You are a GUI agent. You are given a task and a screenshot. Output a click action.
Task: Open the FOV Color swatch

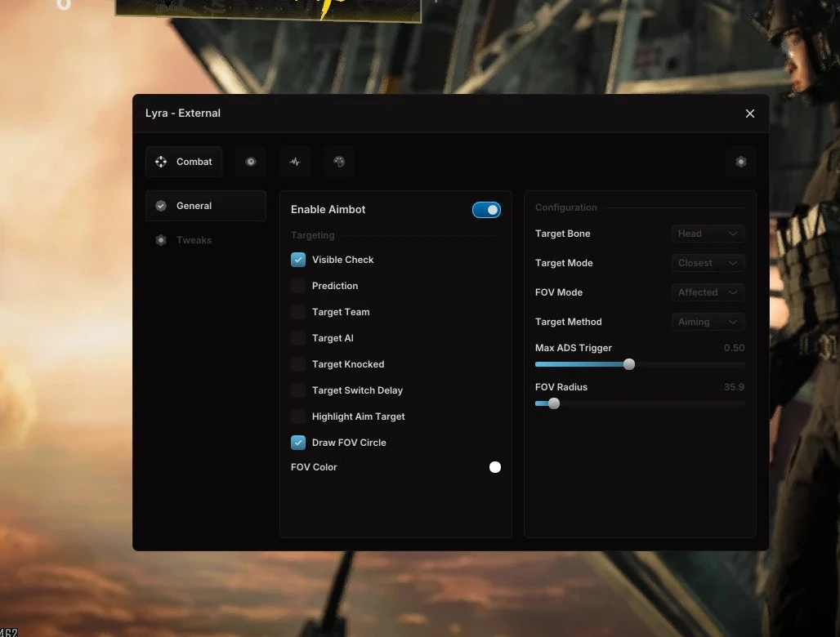(495, 467)
